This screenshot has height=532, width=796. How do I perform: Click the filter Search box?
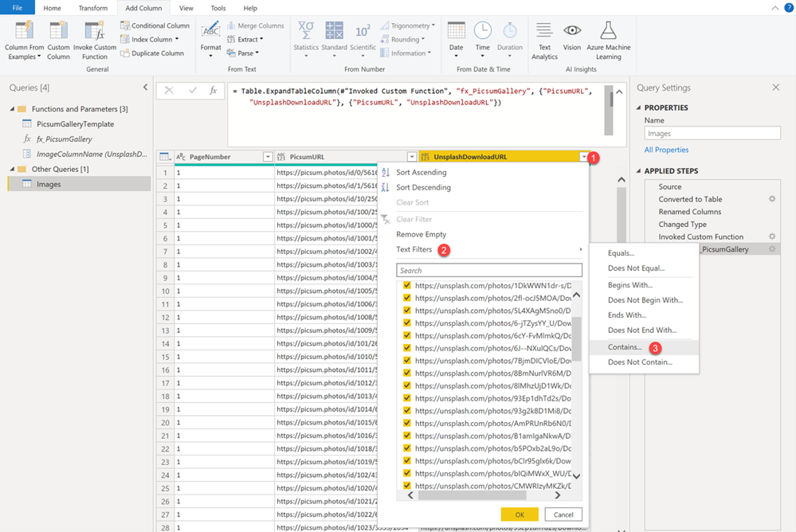[489, 270]
